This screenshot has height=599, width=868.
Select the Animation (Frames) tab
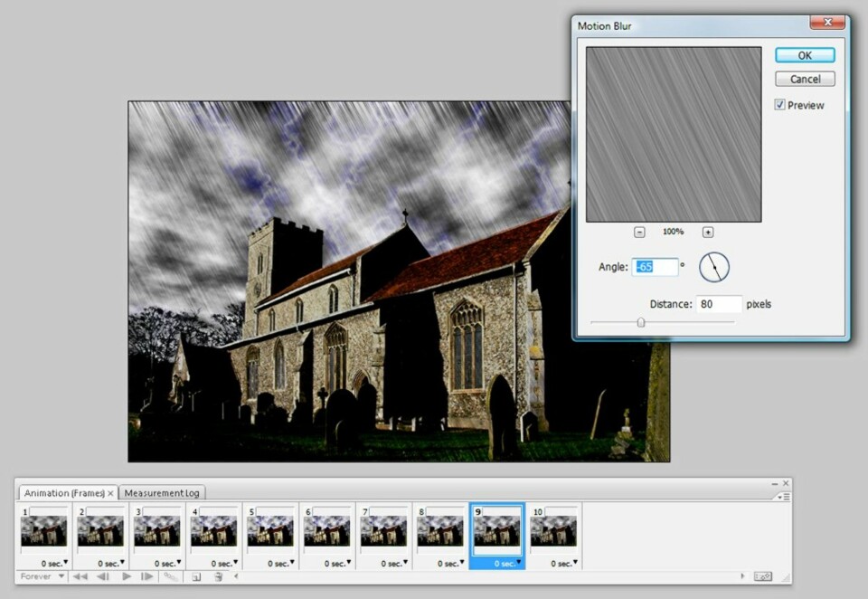pos(63,493)
